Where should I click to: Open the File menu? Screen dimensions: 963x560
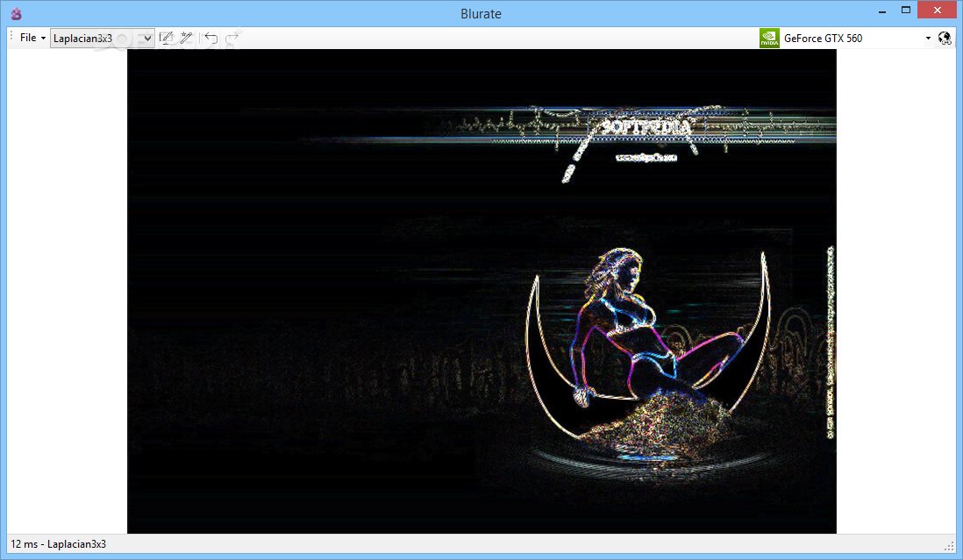(32, 38)
